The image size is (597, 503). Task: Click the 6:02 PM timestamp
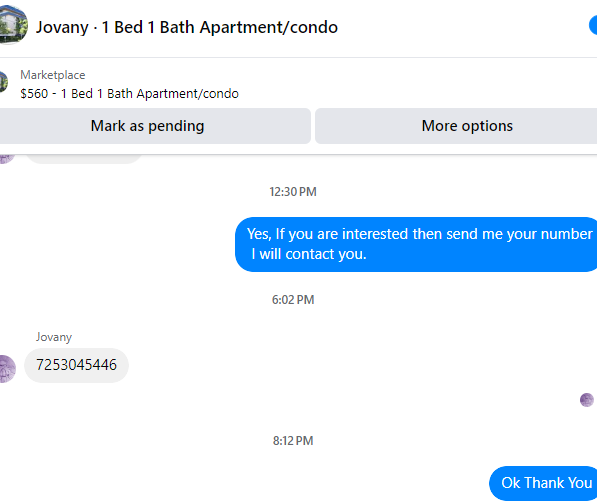[x=293, y=300]
